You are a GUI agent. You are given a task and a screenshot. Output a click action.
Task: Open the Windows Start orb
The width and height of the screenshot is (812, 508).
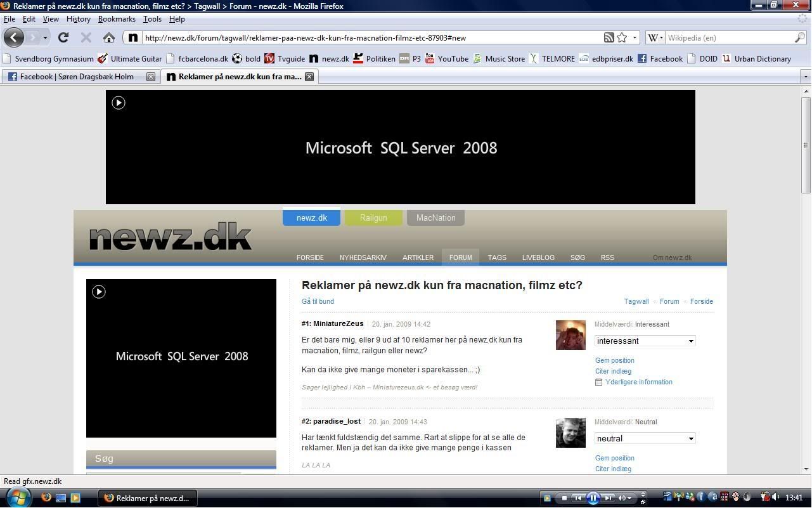tap(17, 497)
